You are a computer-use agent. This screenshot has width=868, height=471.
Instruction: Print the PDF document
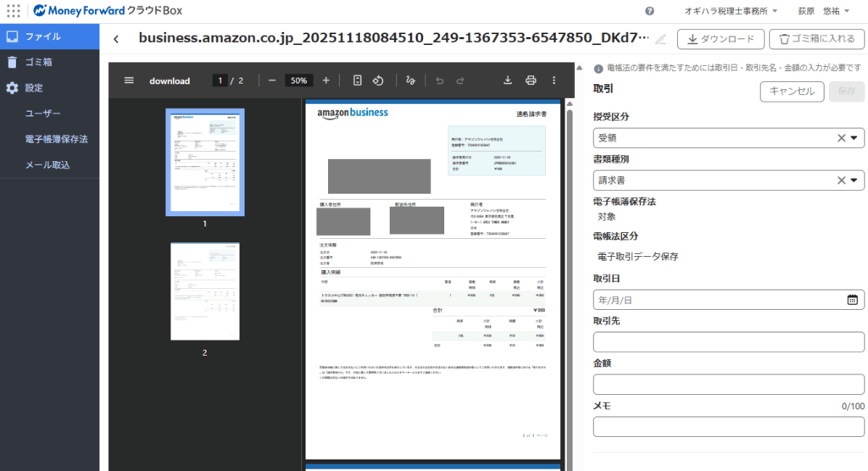531,80
